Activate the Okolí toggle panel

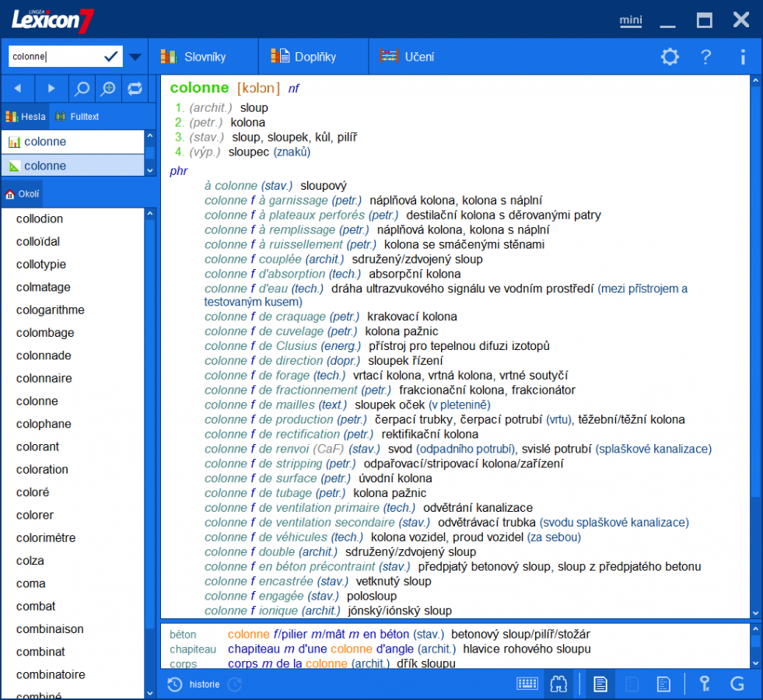[x=22, y=193]
